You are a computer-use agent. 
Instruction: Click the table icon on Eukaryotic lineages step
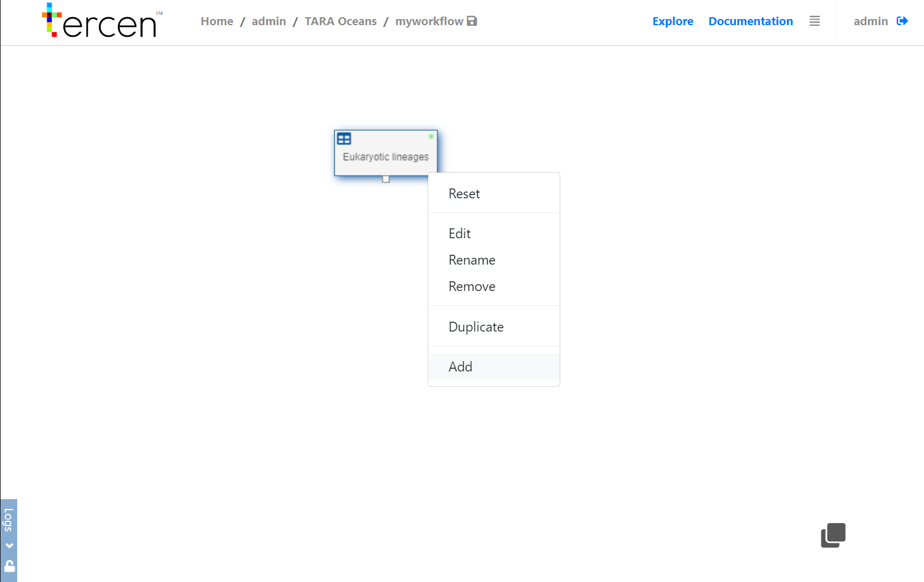344,139
